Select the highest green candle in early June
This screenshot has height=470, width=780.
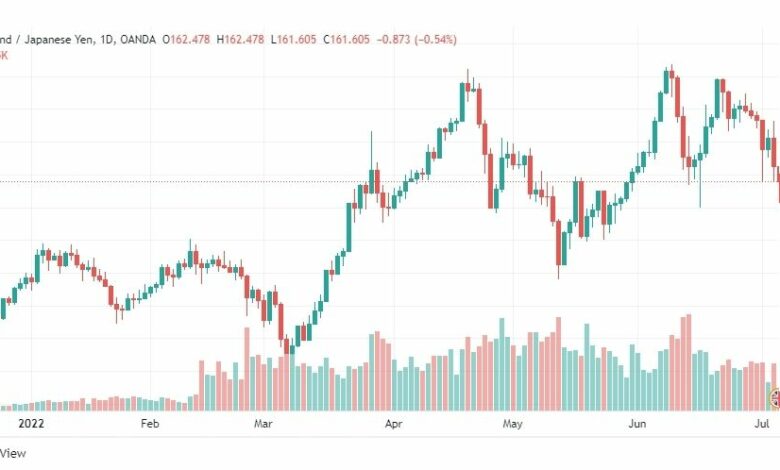point(667,82)
